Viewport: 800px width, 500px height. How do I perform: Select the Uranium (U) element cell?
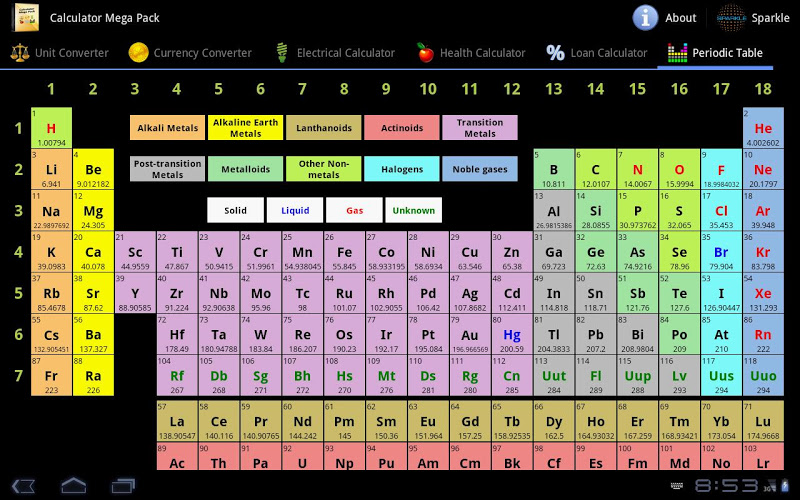[303, 456]
